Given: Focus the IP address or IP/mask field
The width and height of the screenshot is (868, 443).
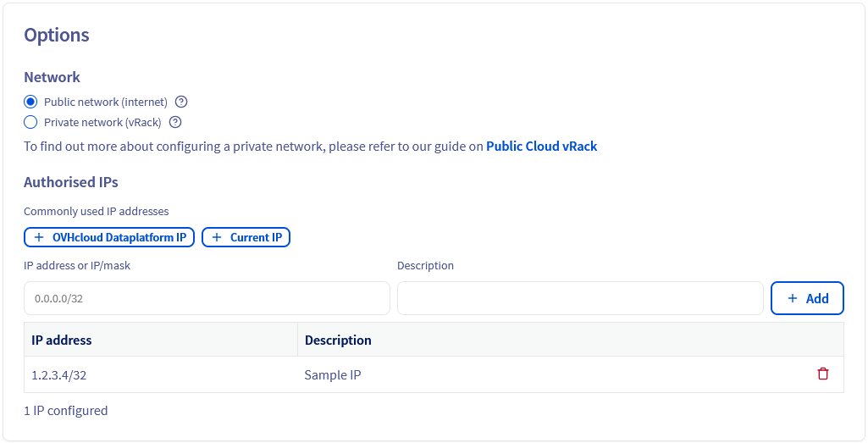Looking at the screenshot, I should click(207, 298).
